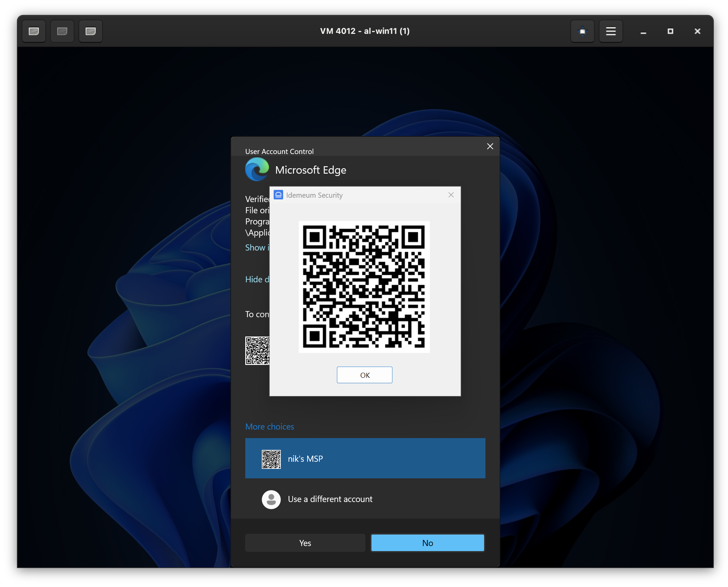The width and height of the screenshot is (728, 587).
Task: Click the first VM toolbar screen icon
Action: (34, 31)
